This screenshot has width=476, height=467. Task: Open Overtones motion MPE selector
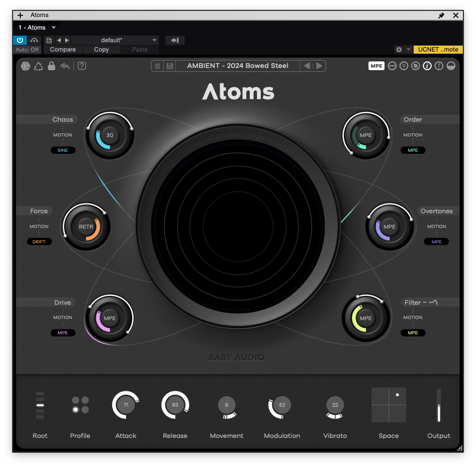point(437,242)
